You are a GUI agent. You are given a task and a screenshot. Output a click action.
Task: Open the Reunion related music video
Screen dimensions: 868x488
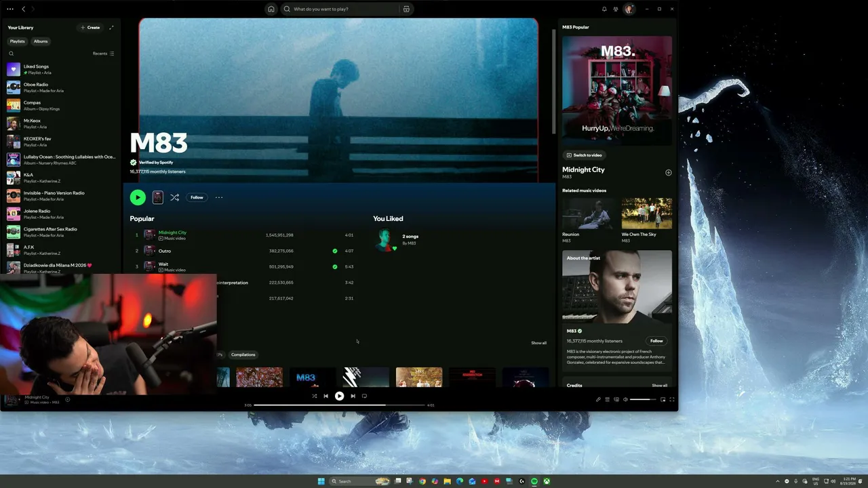pos(587,220)
